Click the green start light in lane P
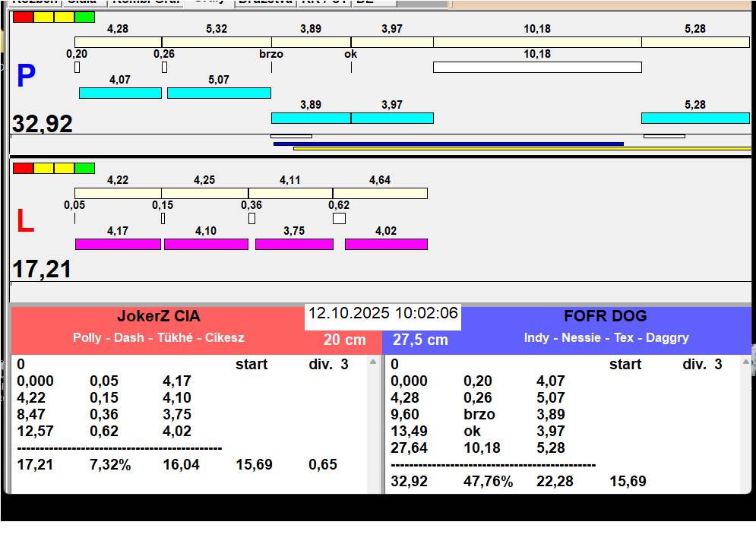The image size is (756, 544). tap(84, 17)
